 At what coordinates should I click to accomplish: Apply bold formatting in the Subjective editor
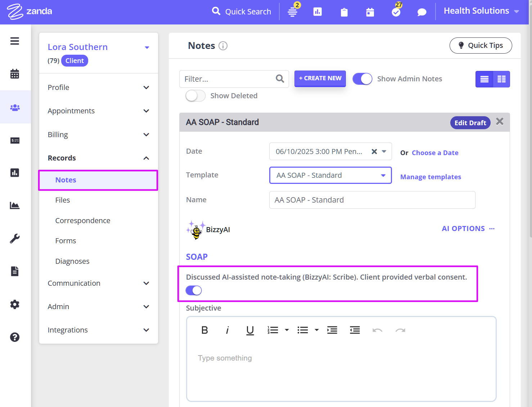click(204, 330)
